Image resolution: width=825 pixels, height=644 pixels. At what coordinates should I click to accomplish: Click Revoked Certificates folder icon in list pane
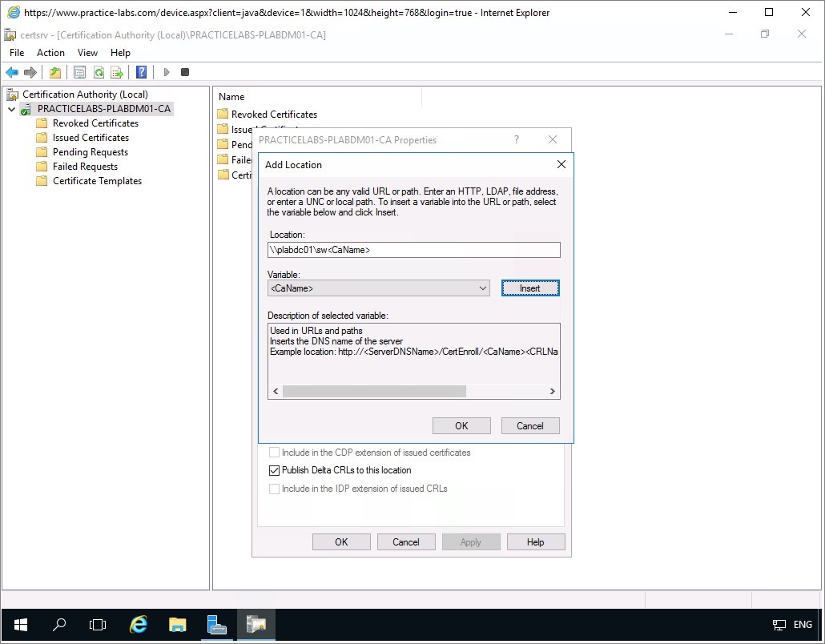pyautogui.click(x=223, y=115)
